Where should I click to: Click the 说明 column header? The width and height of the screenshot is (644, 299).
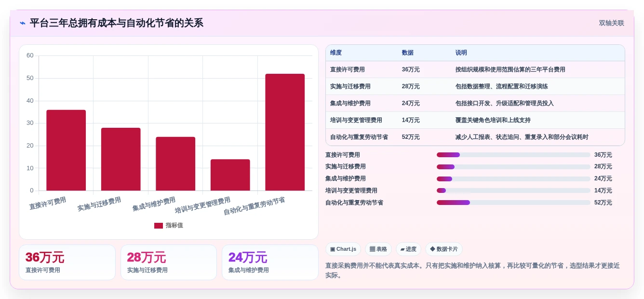click(x=461, y=53)
